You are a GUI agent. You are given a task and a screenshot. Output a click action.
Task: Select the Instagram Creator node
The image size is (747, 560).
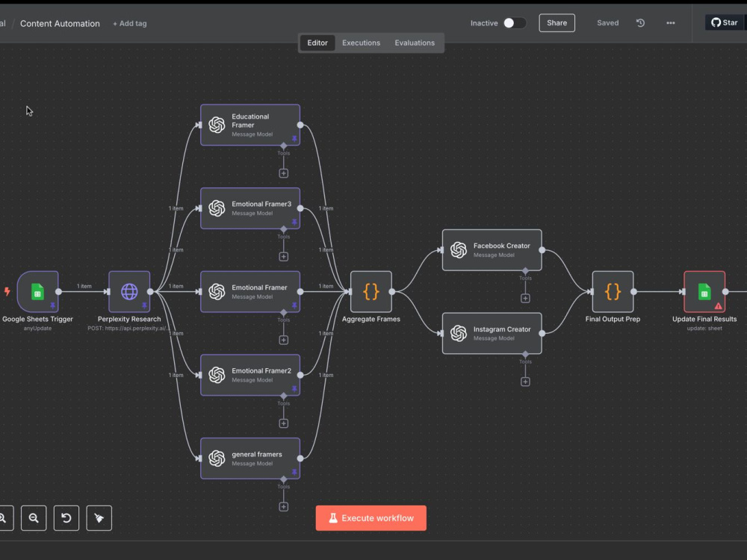pos(492,333)
